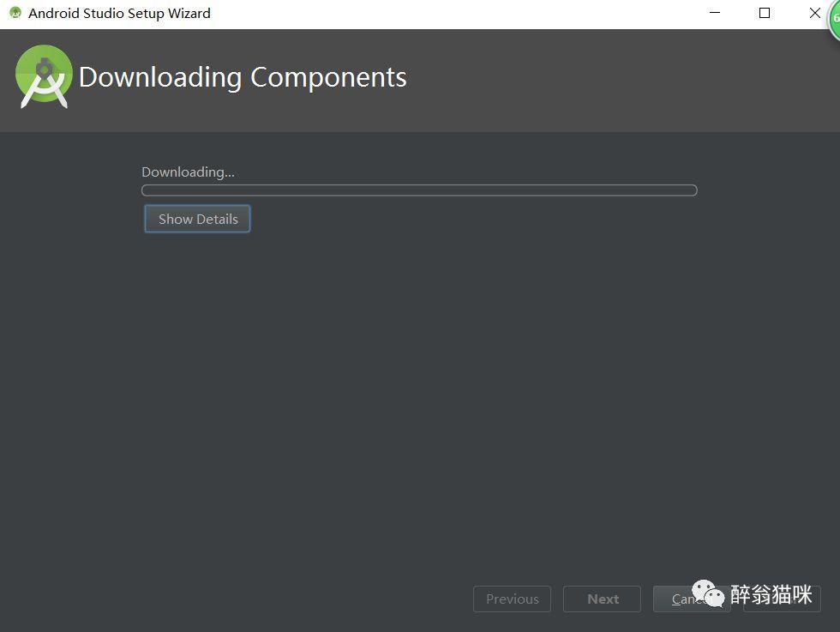Click the 'Downloading...' status label
Screen dimensions: 840x632
[188, 172]
